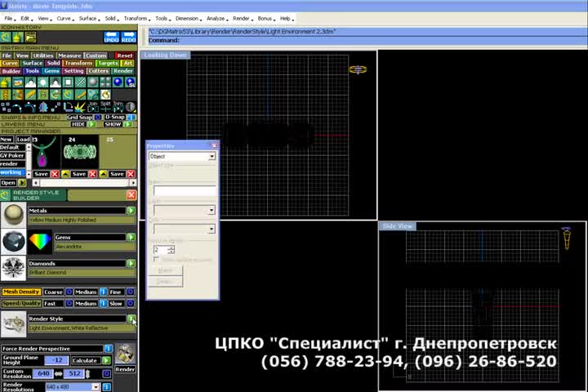Click the swap width-height arrows icon
Screen dimensions: 588x392
click(x=59, y=373)
